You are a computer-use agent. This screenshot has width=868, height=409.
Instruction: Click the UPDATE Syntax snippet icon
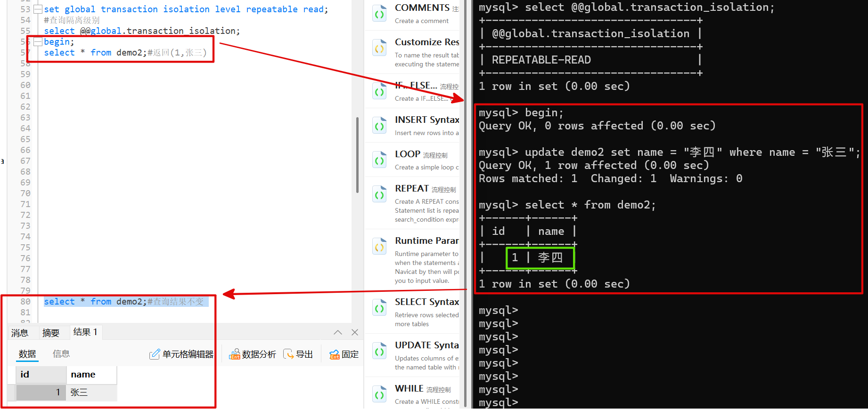tap(379, 352)
